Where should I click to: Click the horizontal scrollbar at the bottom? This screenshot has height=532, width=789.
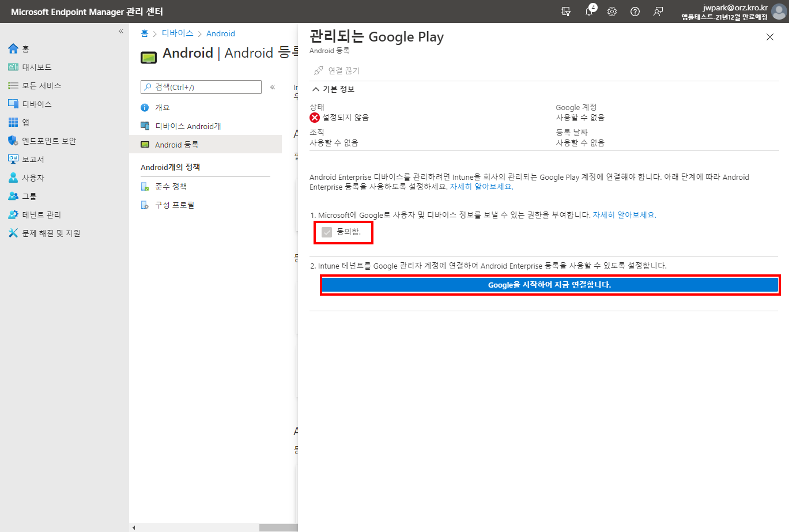click(x=278, y=527)
